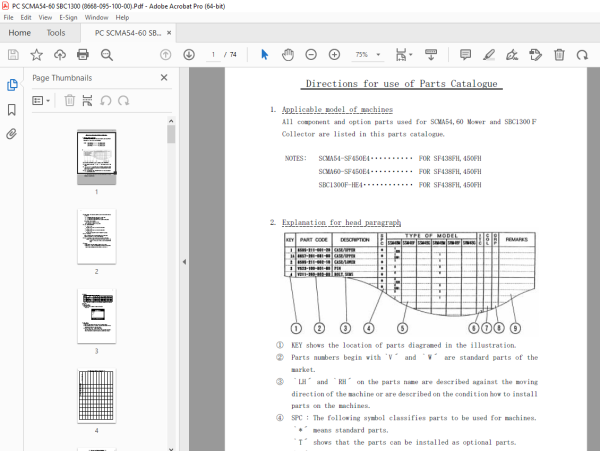600x451 pixels.
Task: Open the Window menu
Action: [x=96, y=18]
